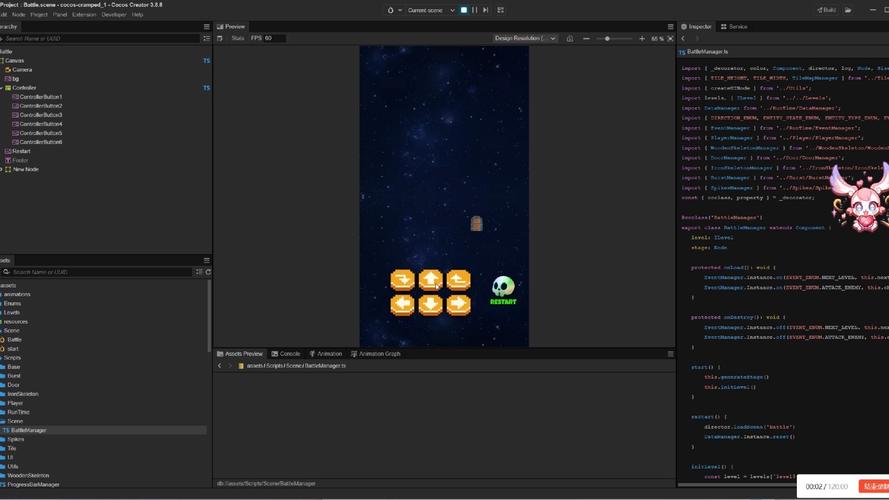The height and width of the screenshot is (500, 889).
Task: Open the Hierarchy panel menu icon
Action: pyautogui.click(x=206, y=27)
